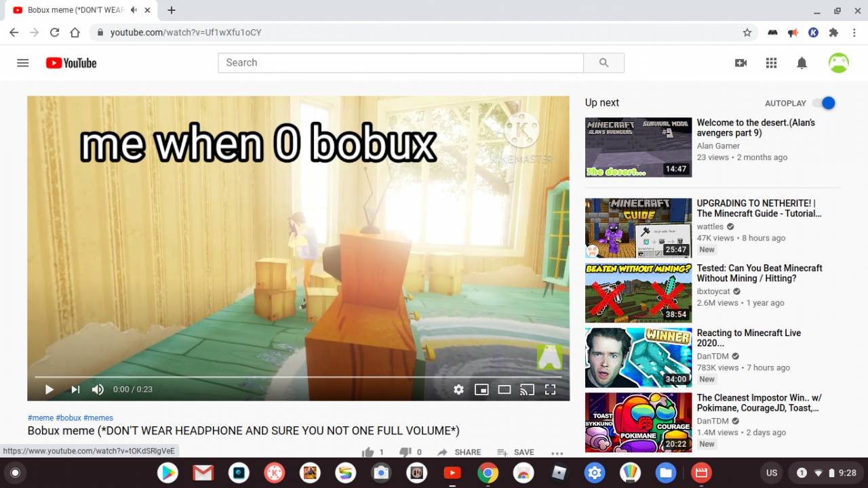868x488 pixels.
Task: Open the YouTube apps grid
Action: click(x=771, y=63)
